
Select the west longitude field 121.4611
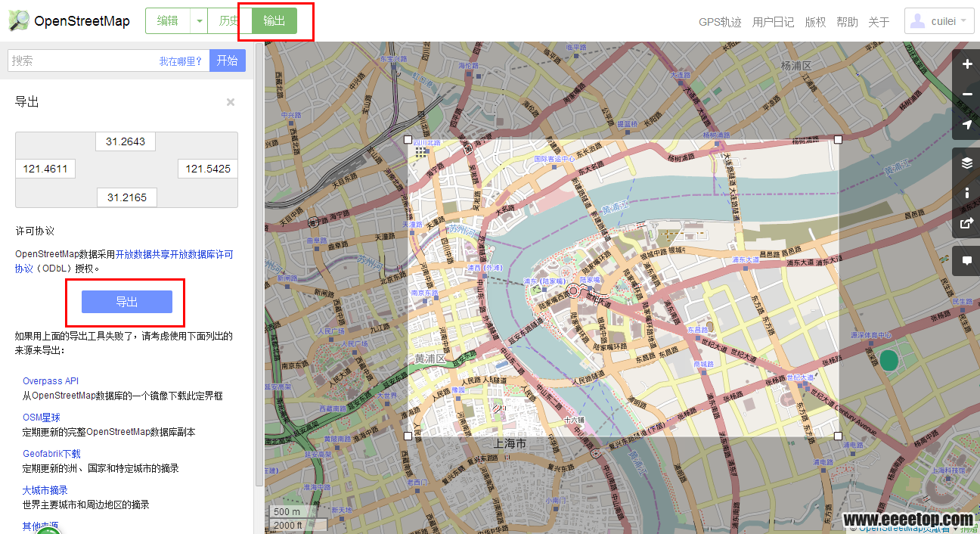point(45,169)
